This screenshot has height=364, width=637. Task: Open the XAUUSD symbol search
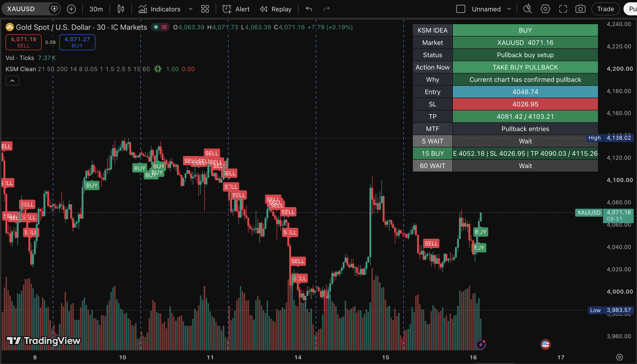click(21, 9)
